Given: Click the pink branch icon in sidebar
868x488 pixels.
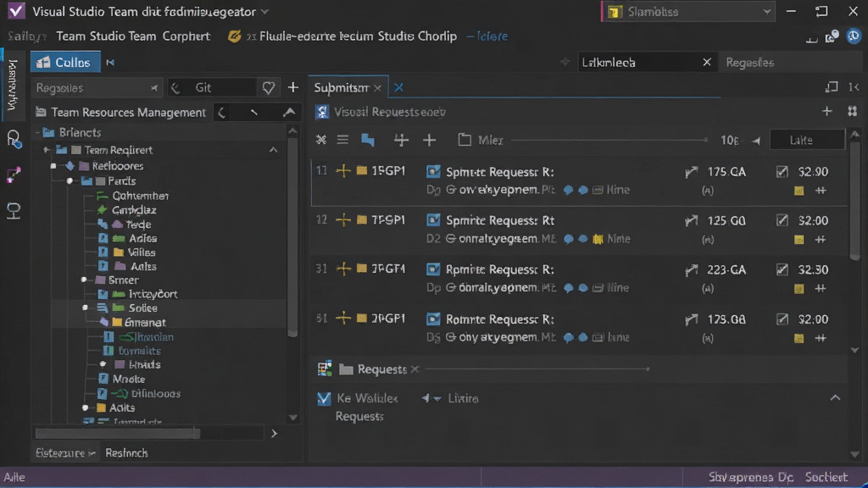Looking at the screenshot, I should pos(14,175).
